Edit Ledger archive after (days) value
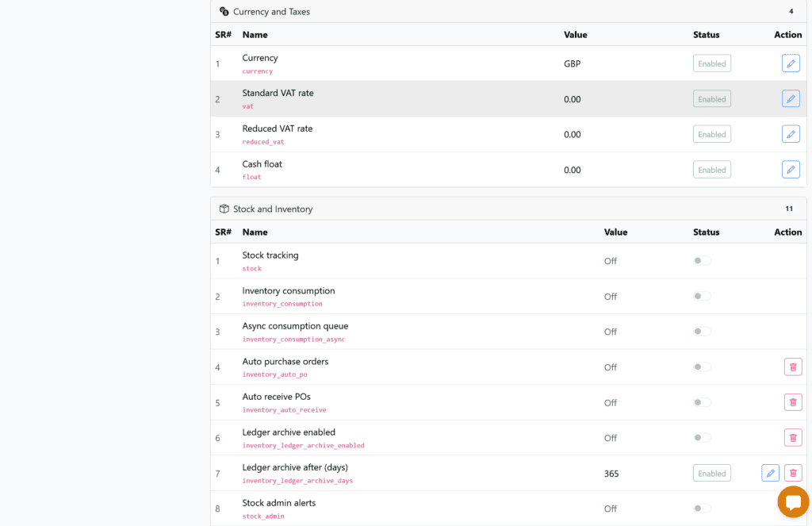 (770, 473)
